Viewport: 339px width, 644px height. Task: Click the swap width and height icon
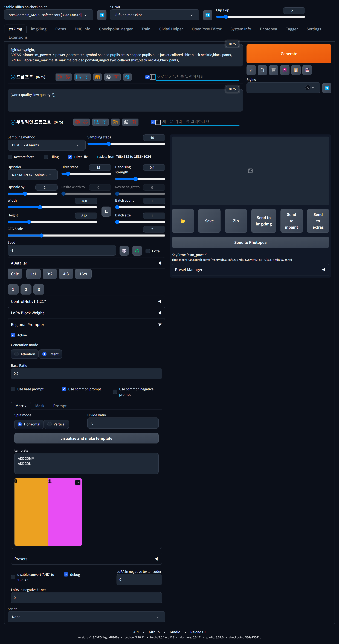[x=106, y=211]
